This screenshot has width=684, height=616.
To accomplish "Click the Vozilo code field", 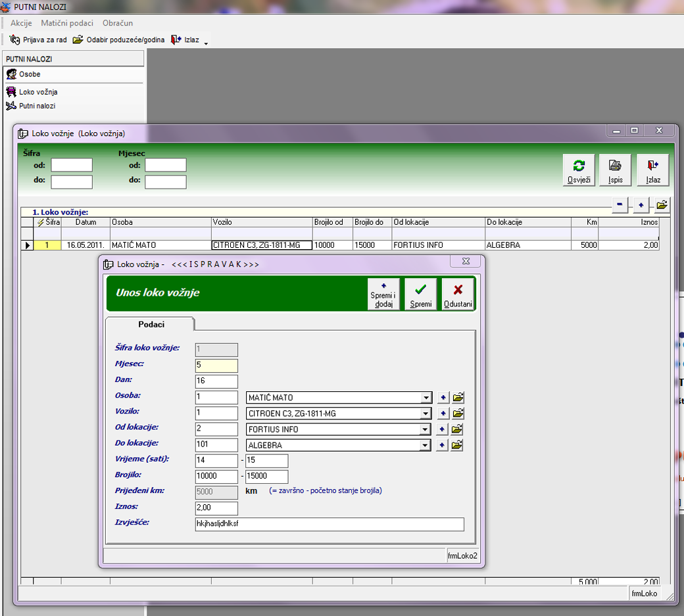I will (216, 413).
